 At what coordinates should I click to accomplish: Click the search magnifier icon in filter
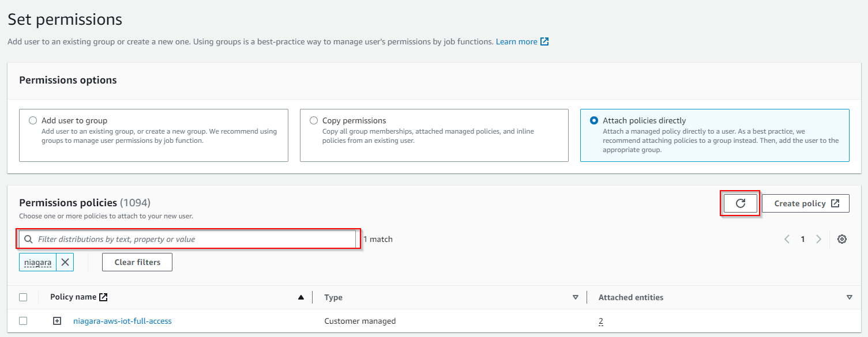[x=28, y=239]
